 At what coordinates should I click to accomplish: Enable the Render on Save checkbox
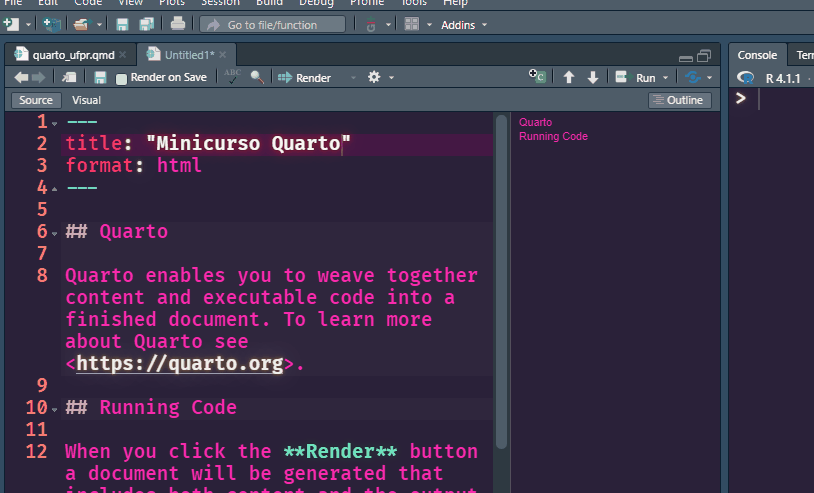[x=122, y=78]
